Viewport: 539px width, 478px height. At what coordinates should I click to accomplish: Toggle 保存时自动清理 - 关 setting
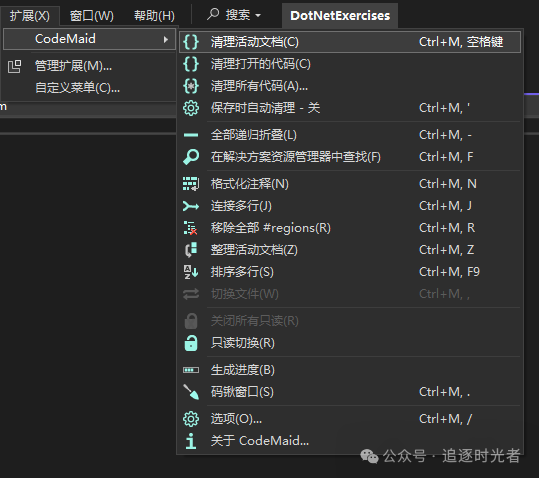pos(350,108)
